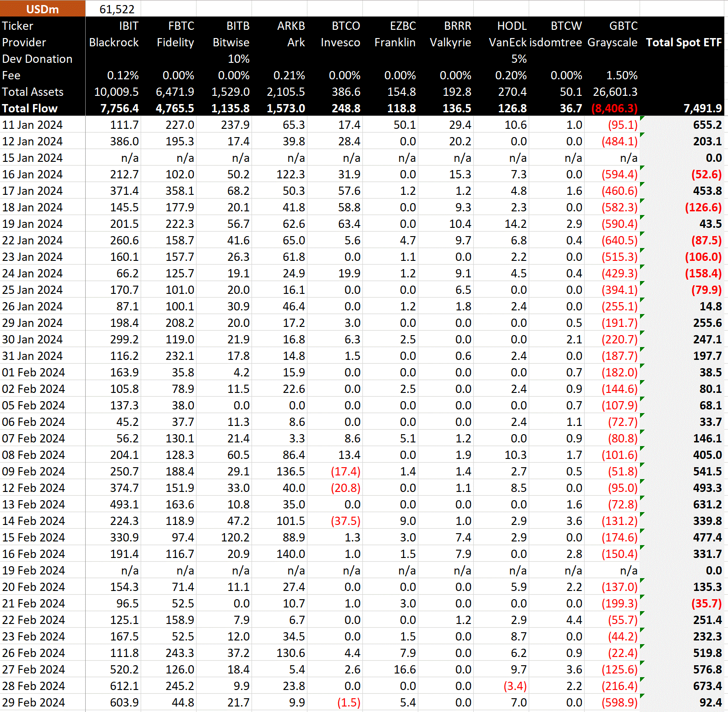
Task: Click the Blackrock provider cell
Action: coord(114,42)
